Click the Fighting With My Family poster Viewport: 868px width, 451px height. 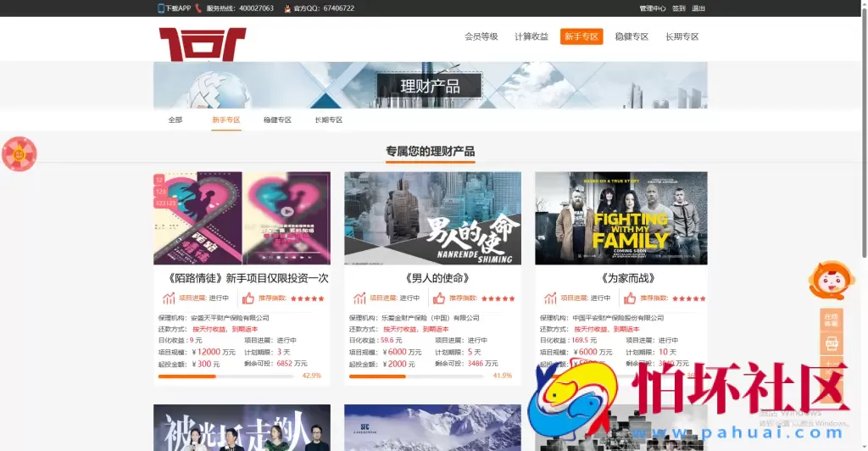pos(621,218)
